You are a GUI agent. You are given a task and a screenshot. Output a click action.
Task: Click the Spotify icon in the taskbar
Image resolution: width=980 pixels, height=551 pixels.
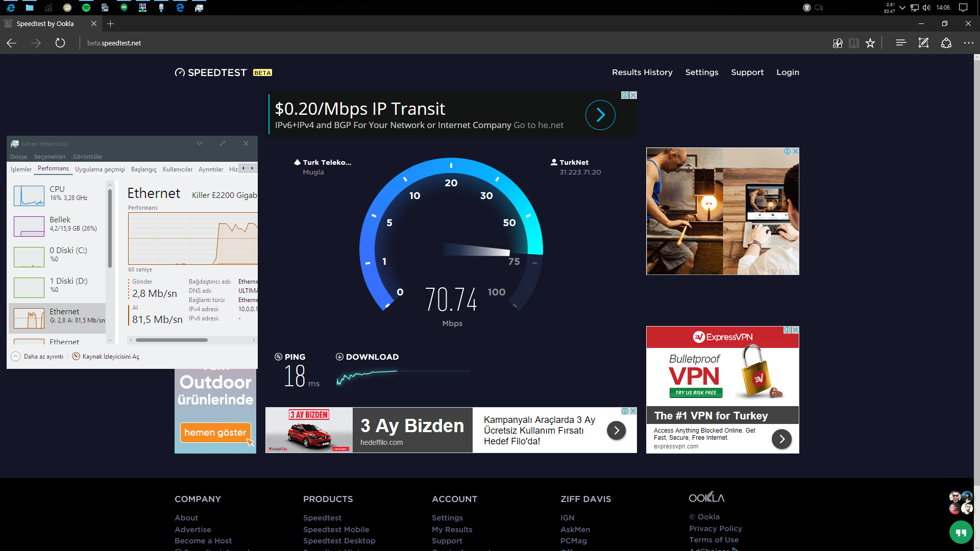click(86, 8)
